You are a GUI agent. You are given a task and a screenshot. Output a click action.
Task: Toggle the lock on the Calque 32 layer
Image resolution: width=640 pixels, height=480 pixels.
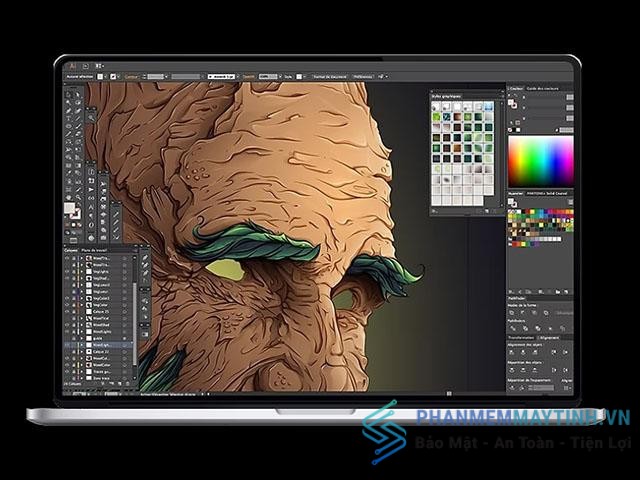[74, 351]
